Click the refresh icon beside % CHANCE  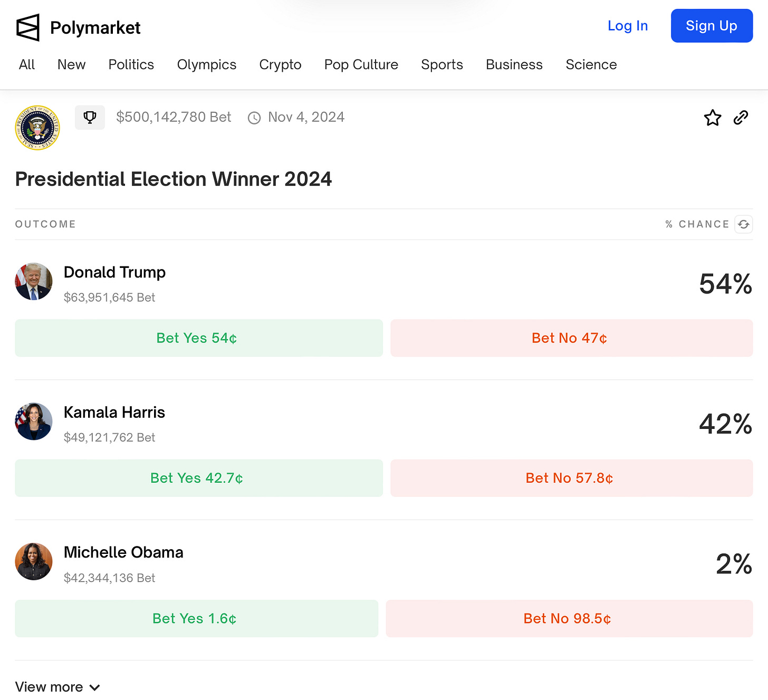pos(744,224)
